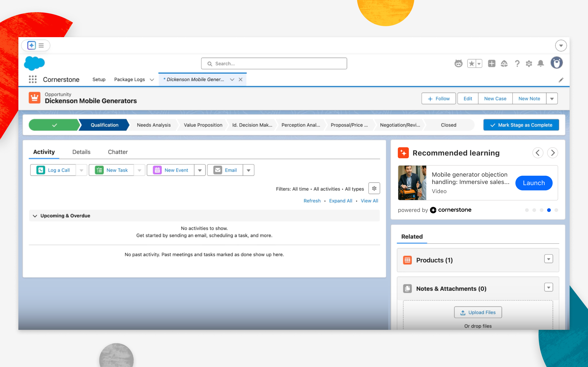Click the Trailhead guidance center icon
Screen dimensions: 588x367
click(x=504, y=64)
